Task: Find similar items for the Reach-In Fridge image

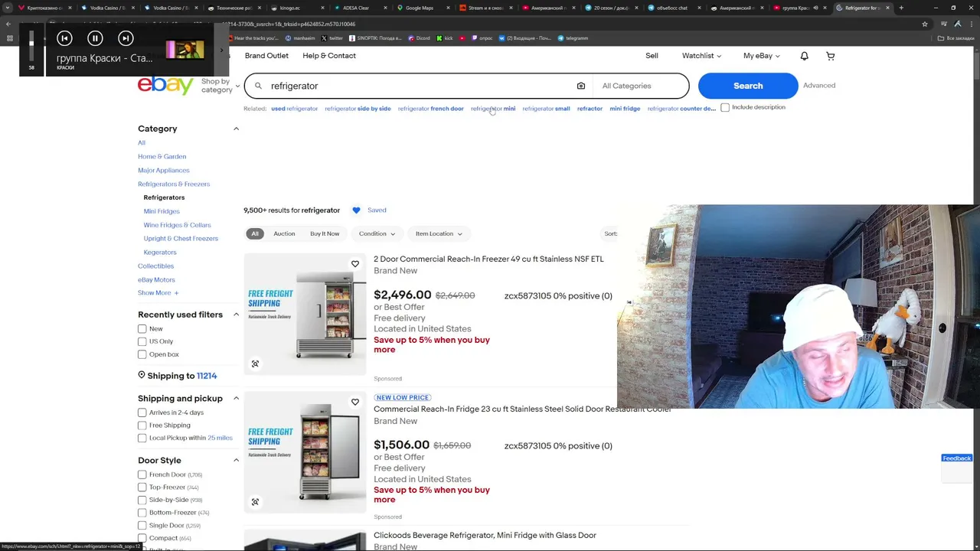Action: 255,501
